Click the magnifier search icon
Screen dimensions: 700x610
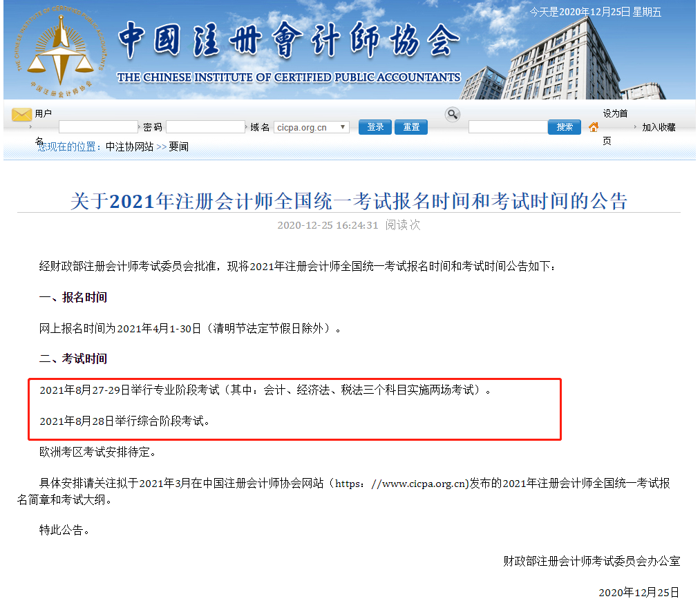point(453,113)
